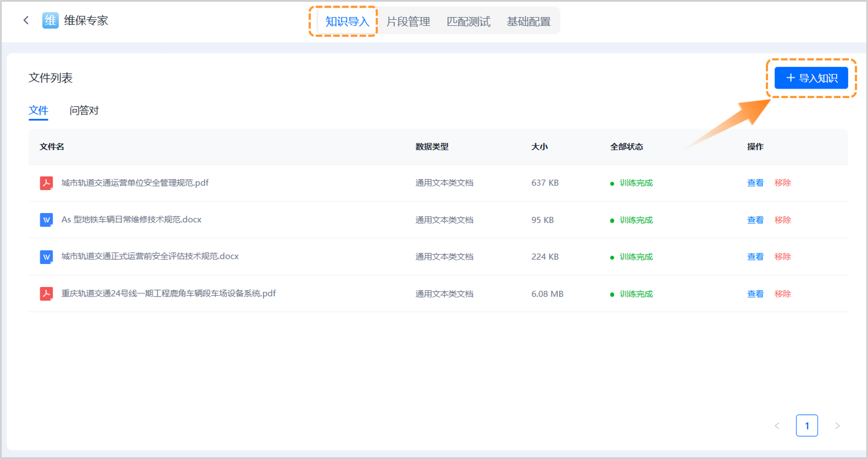Select the 知识导入 tab
The image size is (868, 459).
coord(347,21)
